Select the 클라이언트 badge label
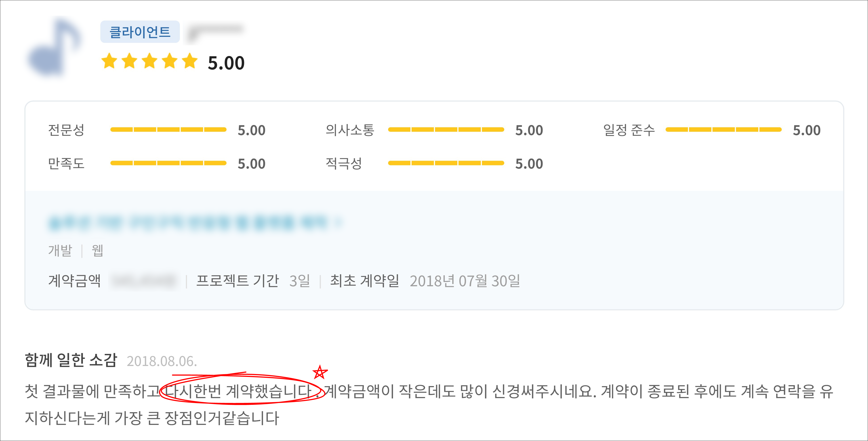 (x=140, y=32)
